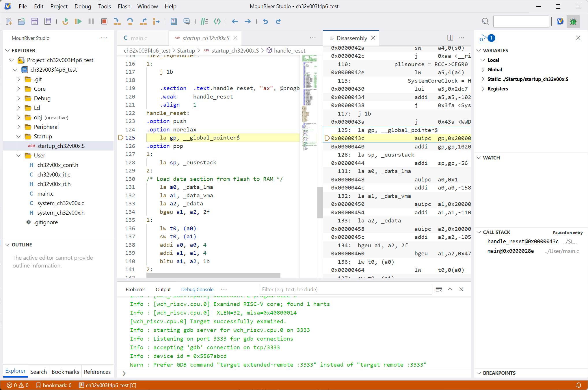Navigate back with the left arrow
Viewport: 588px width, 390px height.
click(235, 21)
